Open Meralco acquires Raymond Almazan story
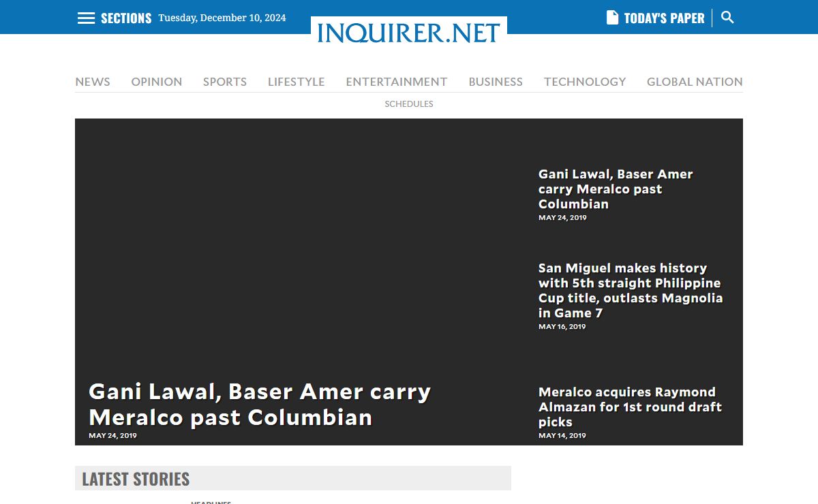Screen dimensions: 818x504 (x=630, y=407)
